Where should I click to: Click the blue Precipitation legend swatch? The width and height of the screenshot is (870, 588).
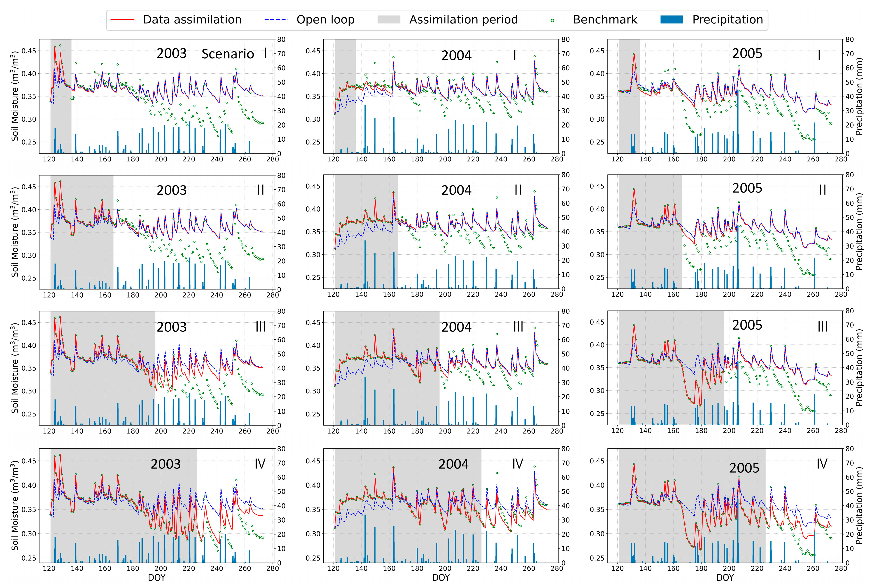(x=672, y=20)
